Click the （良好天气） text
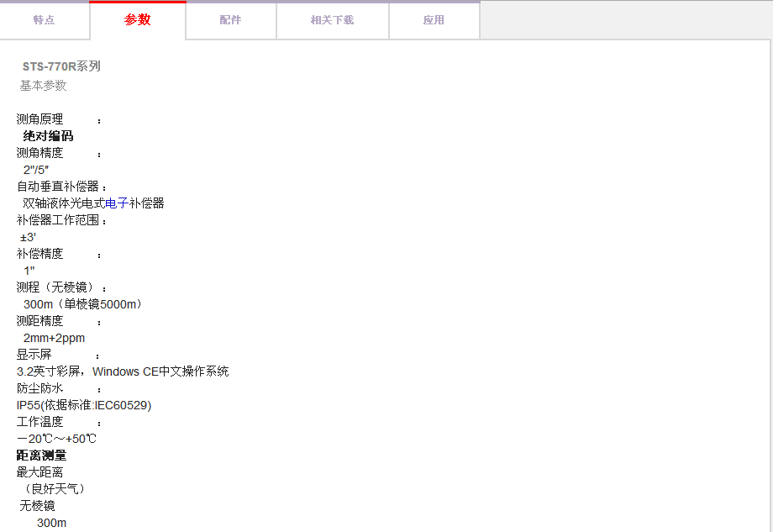 (55, 489)
